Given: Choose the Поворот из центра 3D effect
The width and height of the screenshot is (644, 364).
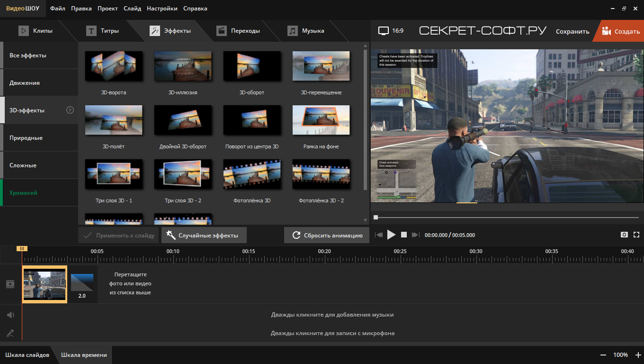Looking at the screenshot, I should pos(252,120).
